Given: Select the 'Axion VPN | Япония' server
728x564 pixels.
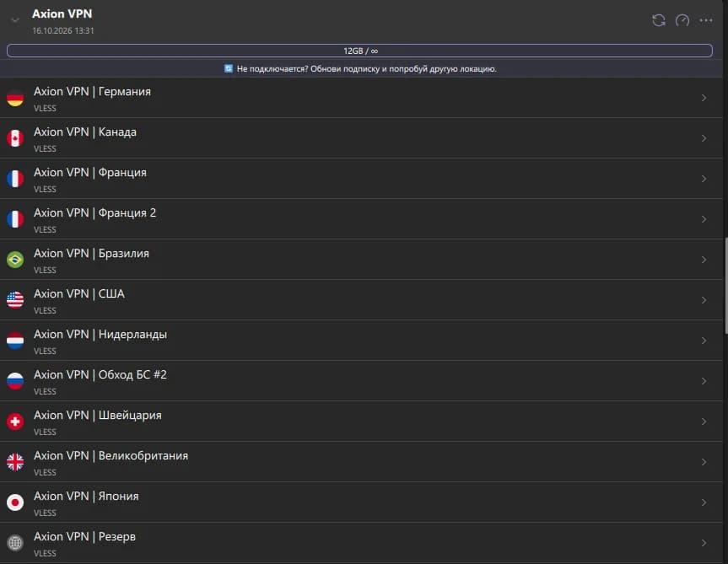Looking at the screenshot, I should [361, 502].
